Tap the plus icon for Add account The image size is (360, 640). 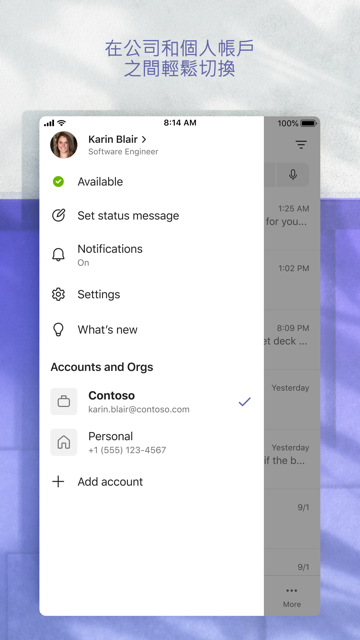pyautogui.click(x=58, y=482)
